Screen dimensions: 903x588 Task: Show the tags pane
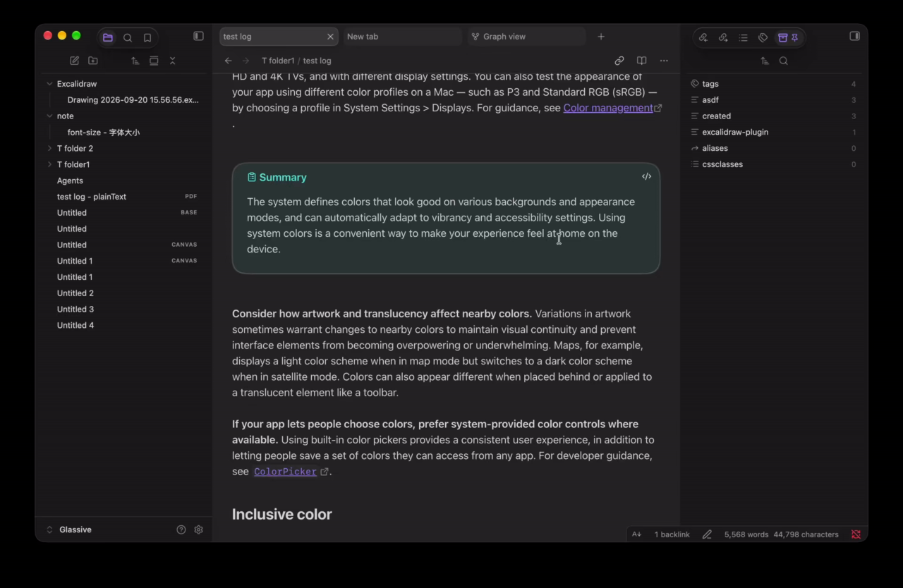[763, 37]
